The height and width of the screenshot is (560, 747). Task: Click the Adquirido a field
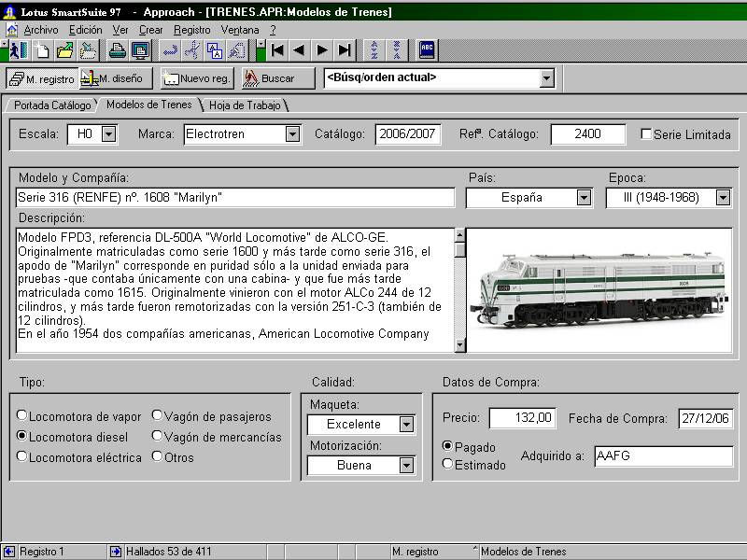point(664,456)
